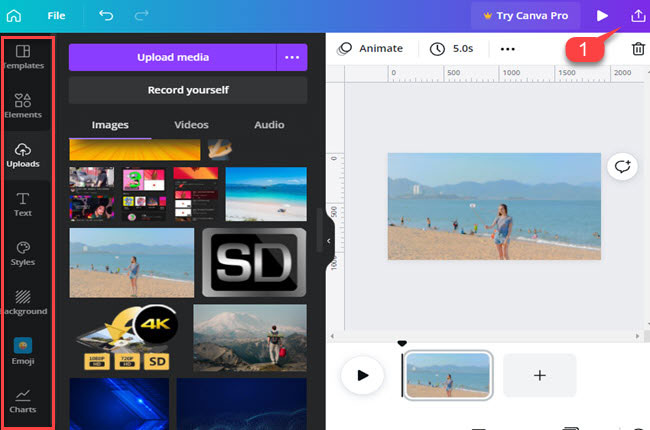The height and width of the screenshot is (430, 650).
Task: Open the Text sidebar panel
Action: pyautogui.click(x=23, y=204)
